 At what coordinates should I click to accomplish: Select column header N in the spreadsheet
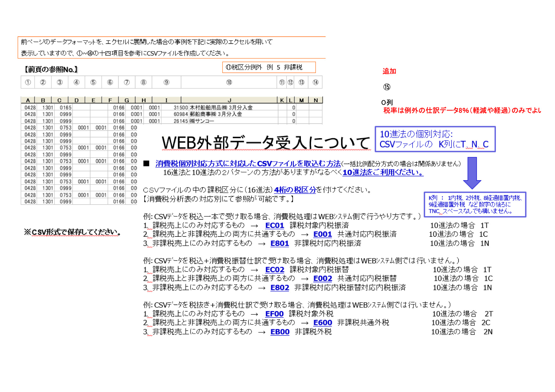click(315, 100)
